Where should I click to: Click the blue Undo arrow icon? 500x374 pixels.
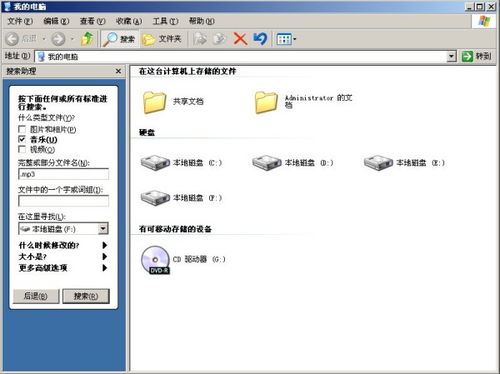point(260,39)
